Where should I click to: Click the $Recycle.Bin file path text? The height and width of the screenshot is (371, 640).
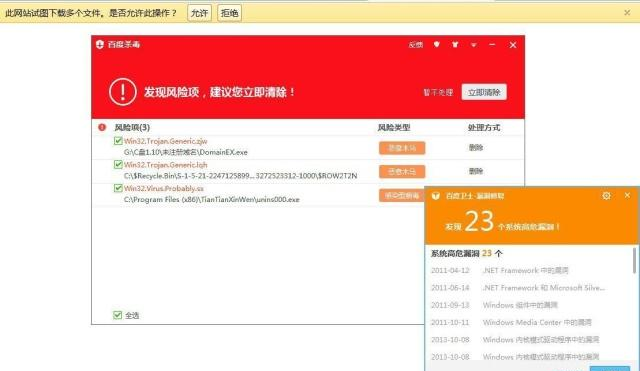coord(240,176)
